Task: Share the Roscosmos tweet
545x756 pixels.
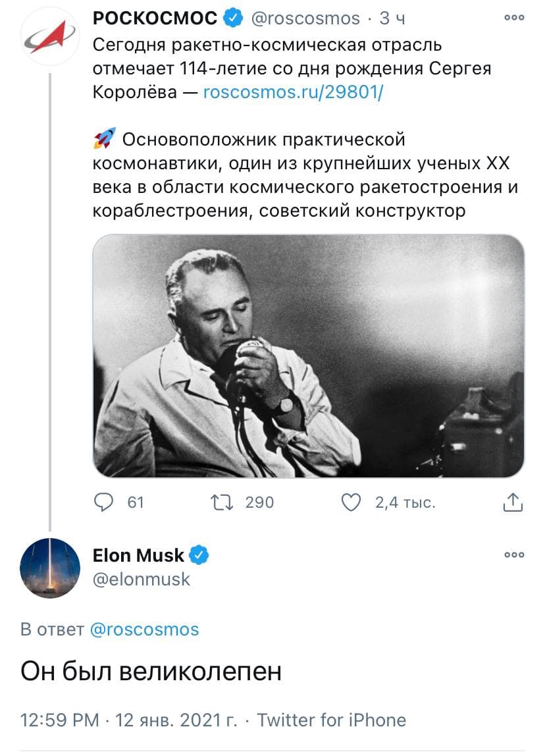Action: [x=512, y=502]
